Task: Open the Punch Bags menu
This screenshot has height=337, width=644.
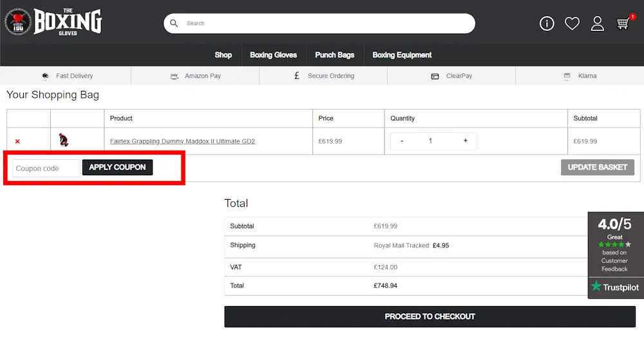Action: click(335, 55)
